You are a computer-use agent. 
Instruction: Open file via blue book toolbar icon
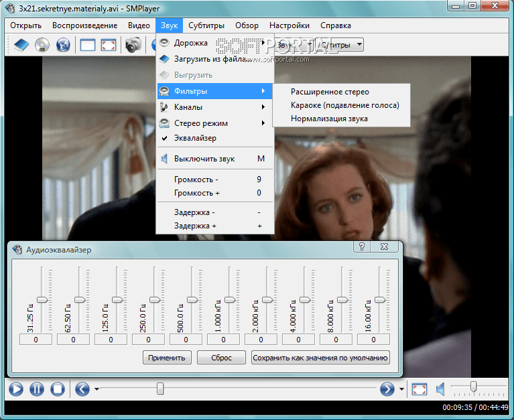(x=21, y=45)
